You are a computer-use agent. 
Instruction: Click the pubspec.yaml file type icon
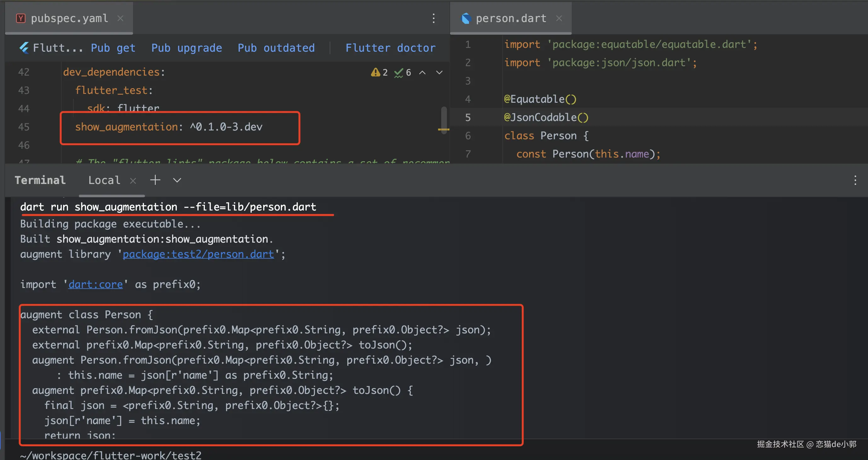pos(20,18)
